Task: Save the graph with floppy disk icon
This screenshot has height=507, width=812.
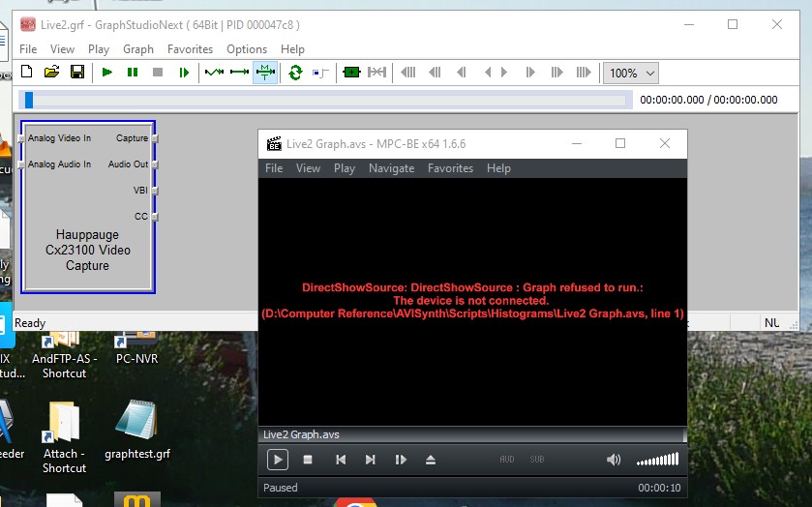Action: [x=77, y=72]
